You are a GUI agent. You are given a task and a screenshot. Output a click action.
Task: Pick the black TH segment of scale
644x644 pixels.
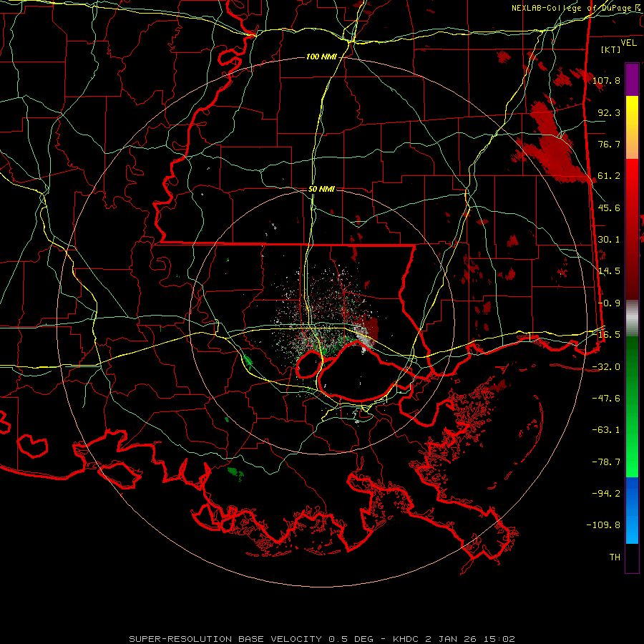pos(632,558)
